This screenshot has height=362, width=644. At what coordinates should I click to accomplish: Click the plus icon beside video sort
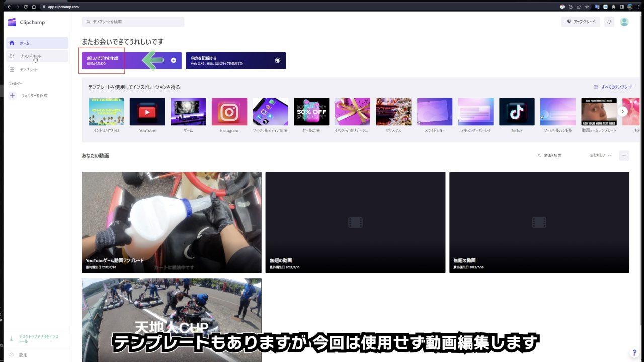tap(624, 156)
